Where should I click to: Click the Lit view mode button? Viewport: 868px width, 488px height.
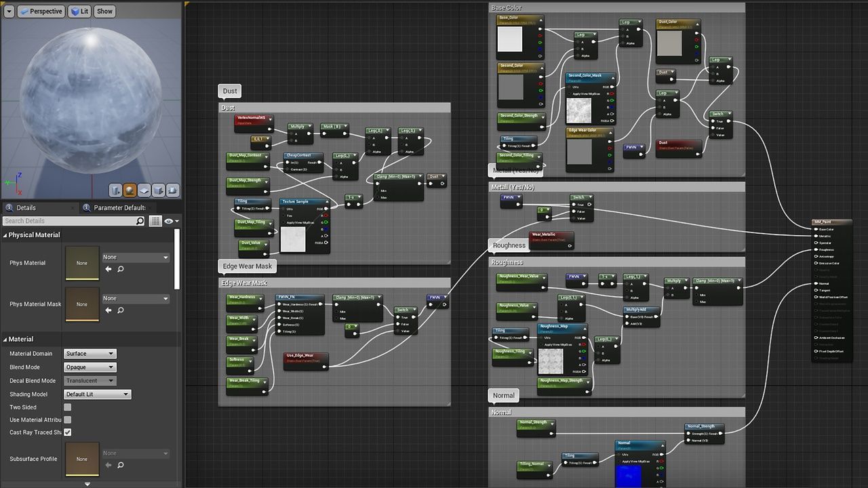[x=79, y=12]
